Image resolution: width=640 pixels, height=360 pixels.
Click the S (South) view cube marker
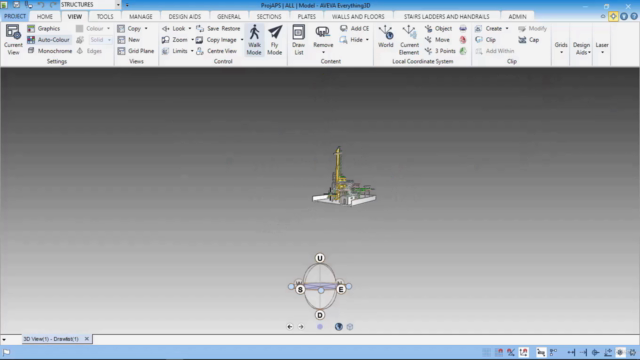pos(300,289)
